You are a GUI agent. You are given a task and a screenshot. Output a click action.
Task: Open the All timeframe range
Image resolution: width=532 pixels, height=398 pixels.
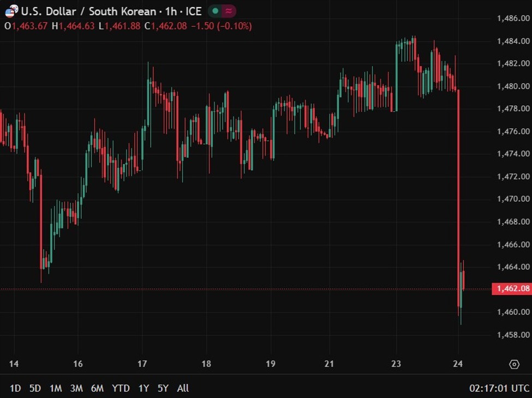(x=183, y=388)
